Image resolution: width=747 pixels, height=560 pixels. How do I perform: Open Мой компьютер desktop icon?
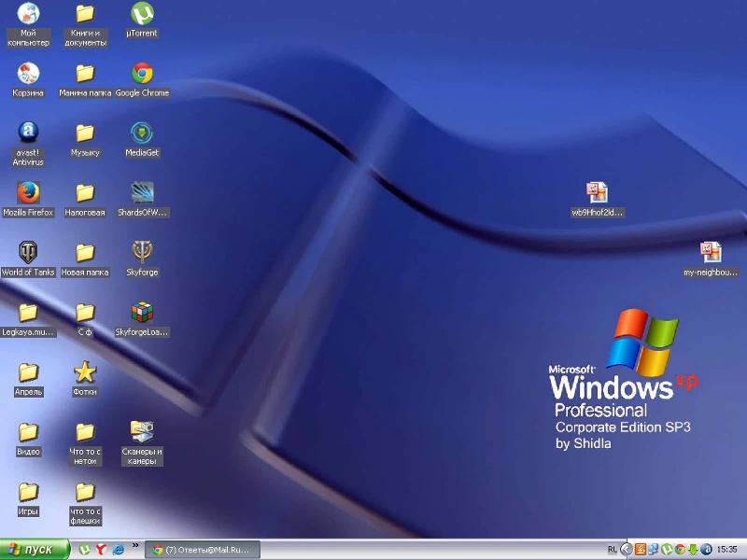pos(28,24)
